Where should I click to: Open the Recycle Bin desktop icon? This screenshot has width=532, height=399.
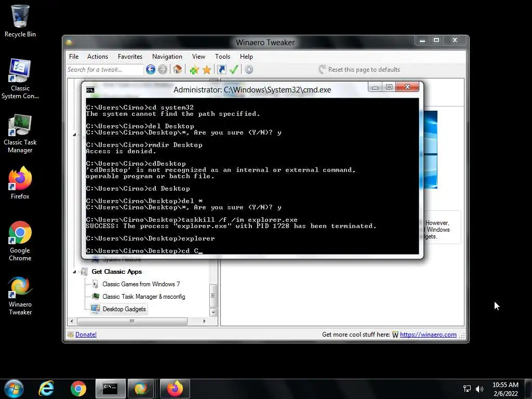pos(20,21)
